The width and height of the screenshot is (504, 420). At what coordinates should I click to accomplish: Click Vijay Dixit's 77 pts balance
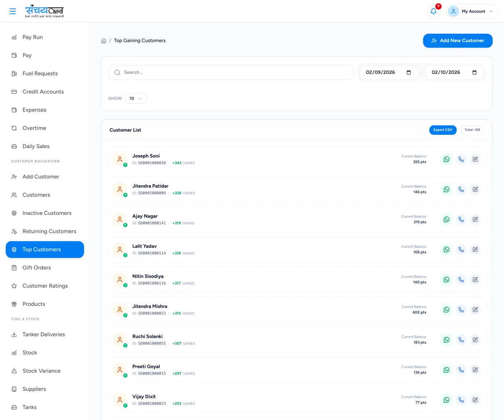[421, 402]
